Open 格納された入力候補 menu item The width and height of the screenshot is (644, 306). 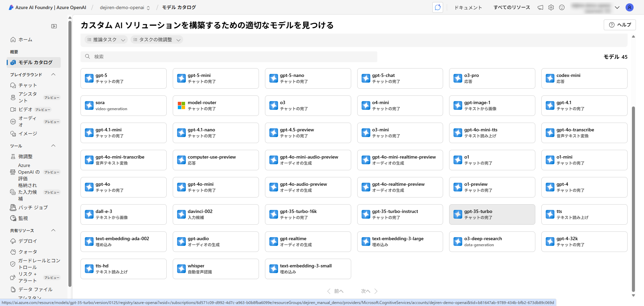(34, 192)
